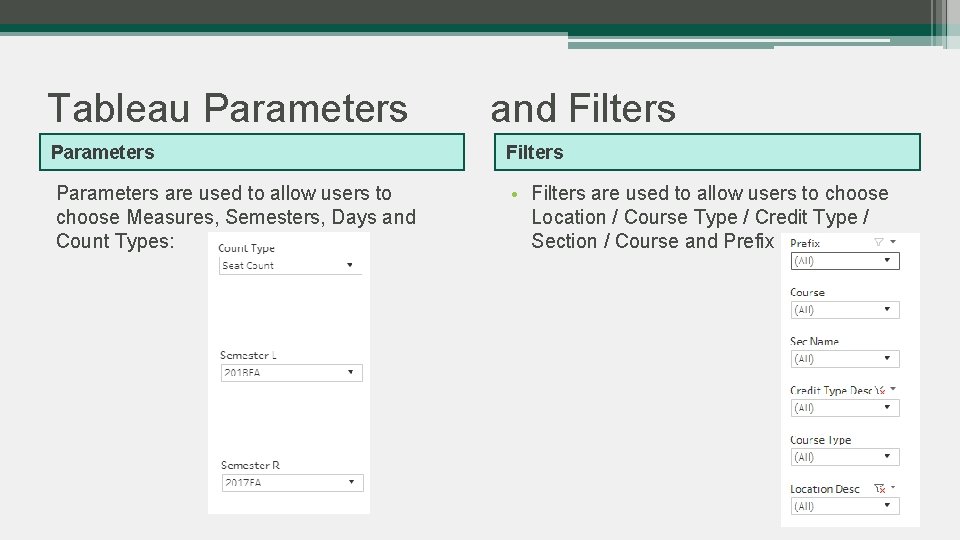
Task: Open the Count Type dropdown showing Seat Count
Action: click(x=290, y=266)
